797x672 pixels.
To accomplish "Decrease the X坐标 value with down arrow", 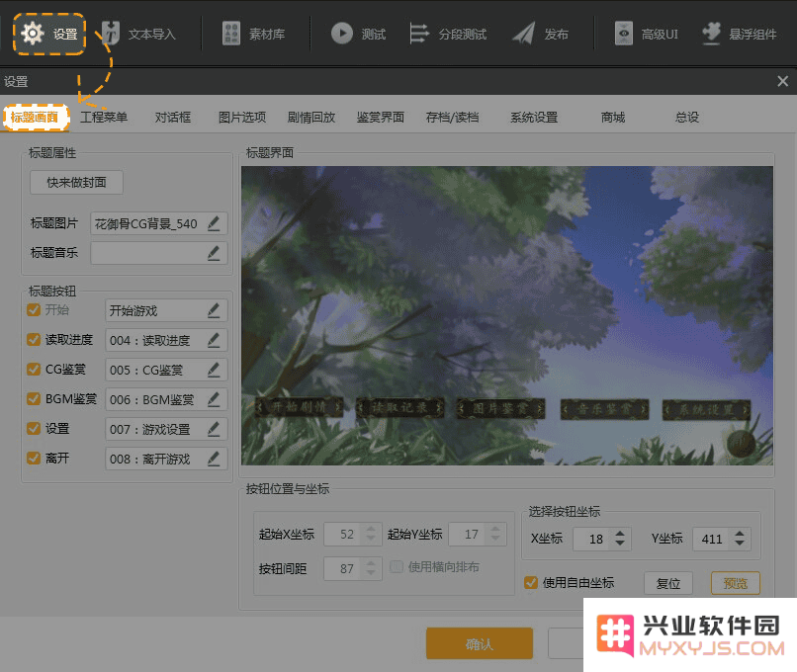I will [x=620, y=544].
